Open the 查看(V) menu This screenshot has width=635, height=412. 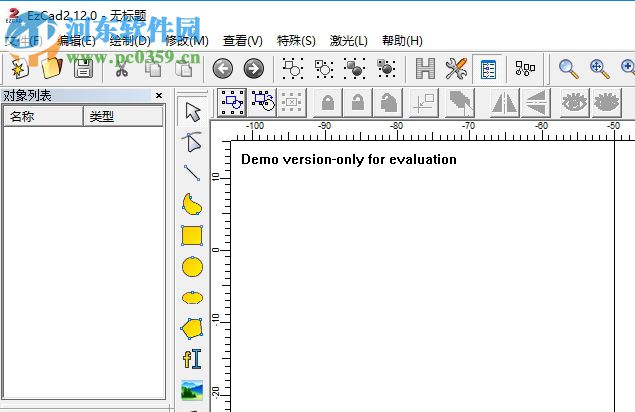(x=243, y=41)
